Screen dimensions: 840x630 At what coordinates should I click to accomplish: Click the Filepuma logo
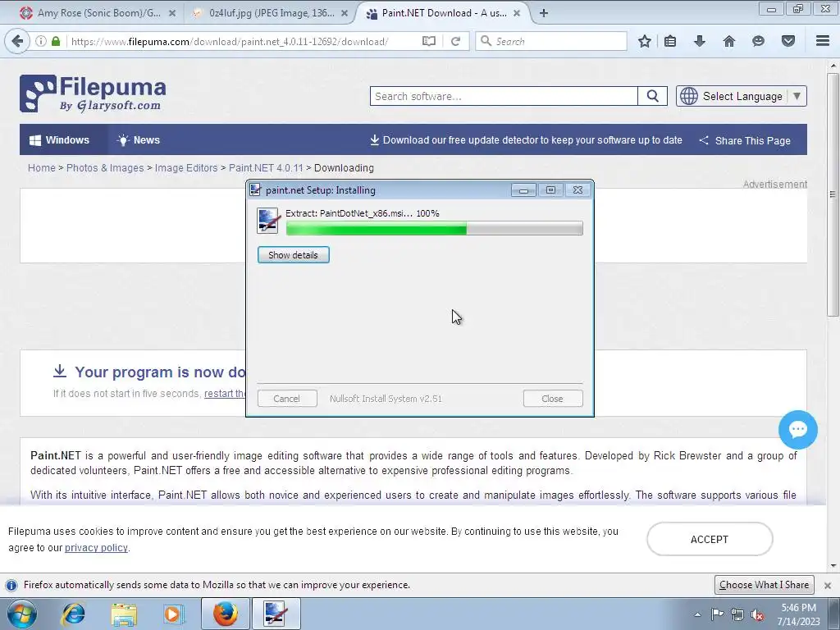(x=93, y=94)
